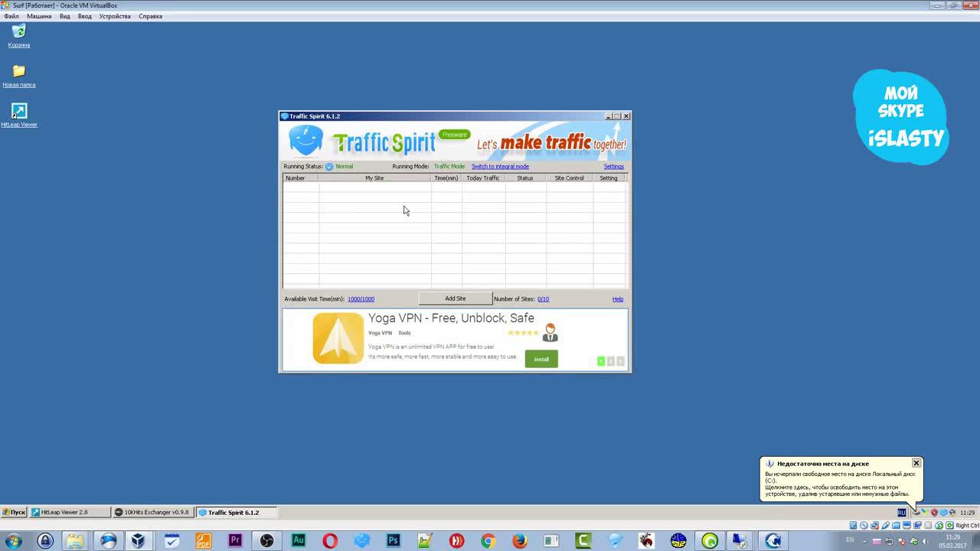Image resolution: width=980 pixels, height=551 pixels.
Task: Click the Add Site button
Action: click(455, 298)
